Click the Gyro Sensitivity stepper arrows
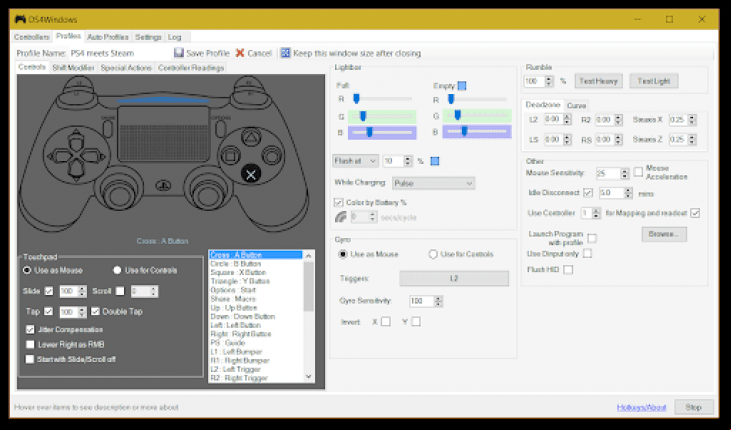 point(438,301)
